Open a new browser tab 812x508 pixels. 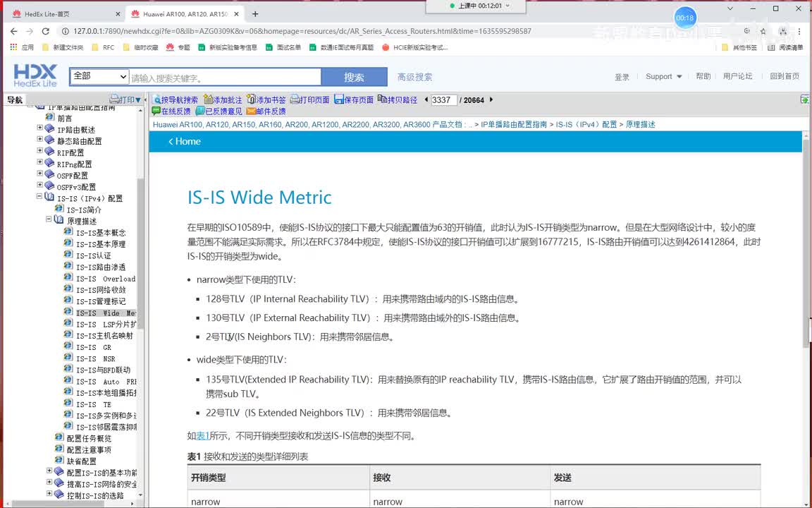pyautogui.click(x=254, y=14)
